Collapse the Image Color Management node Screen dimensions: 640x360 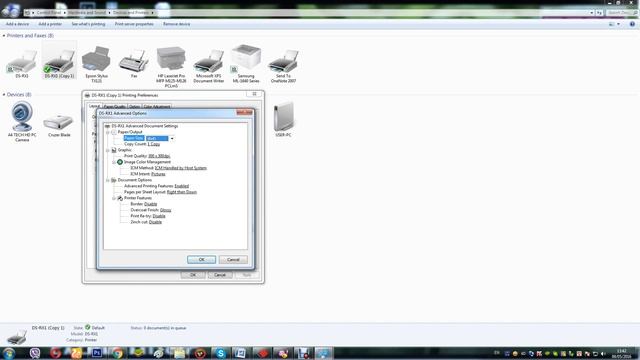click(x=114, y=162)
